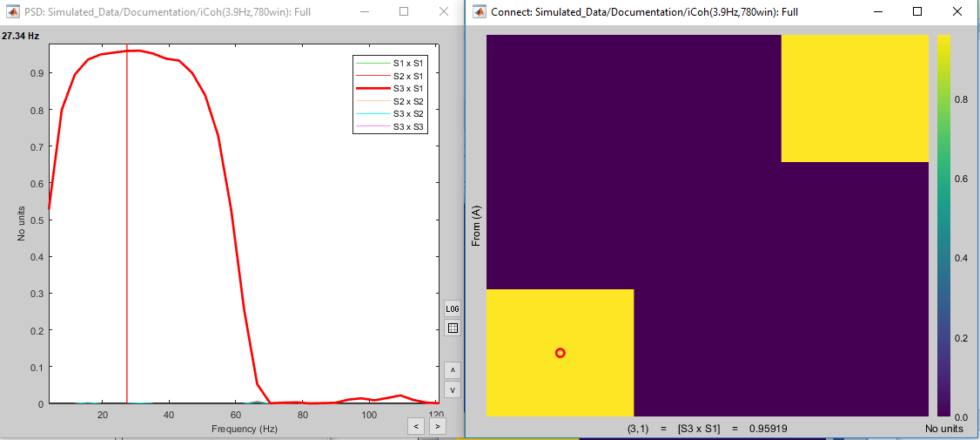Viewport: 980px width, 440px height.
Task: Click MATLAB icon in Connect window title
Action: [x=480, y=11]
